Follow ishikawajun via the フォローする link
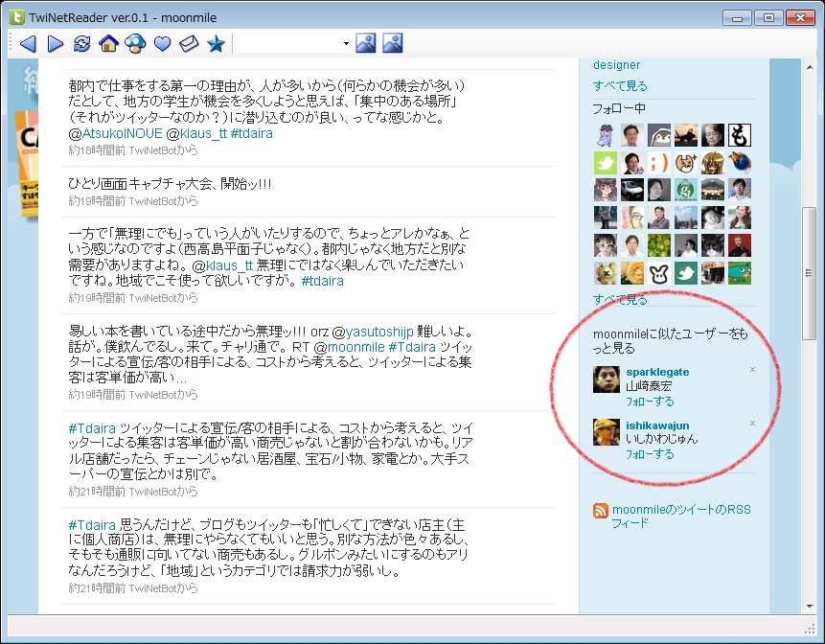825x644 pixels. click(x=649, y=454)
